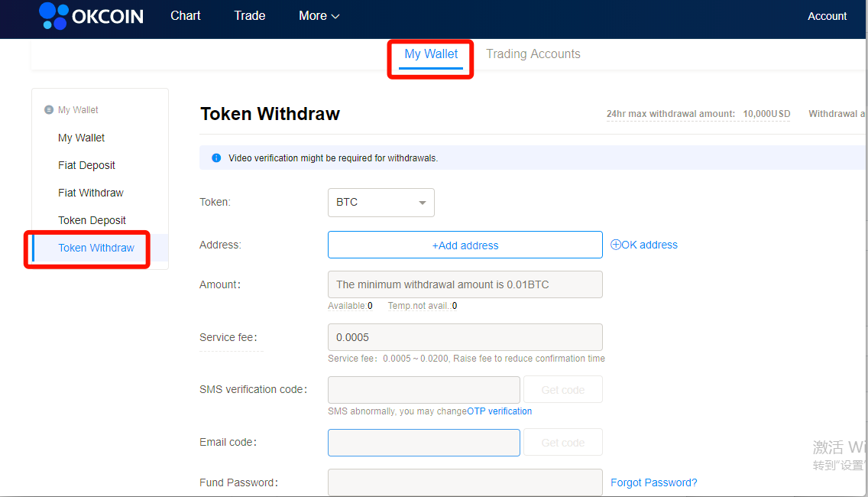Click Get code next to Email code
Screen dimensions: 868x497
(x=563, y=442)
